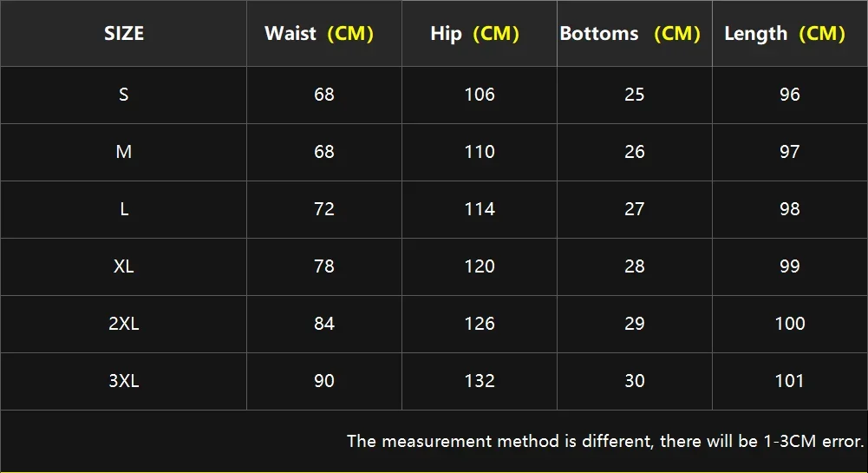Click the L size row label
This screenshot has width=868, height=473.
[124, 209]
